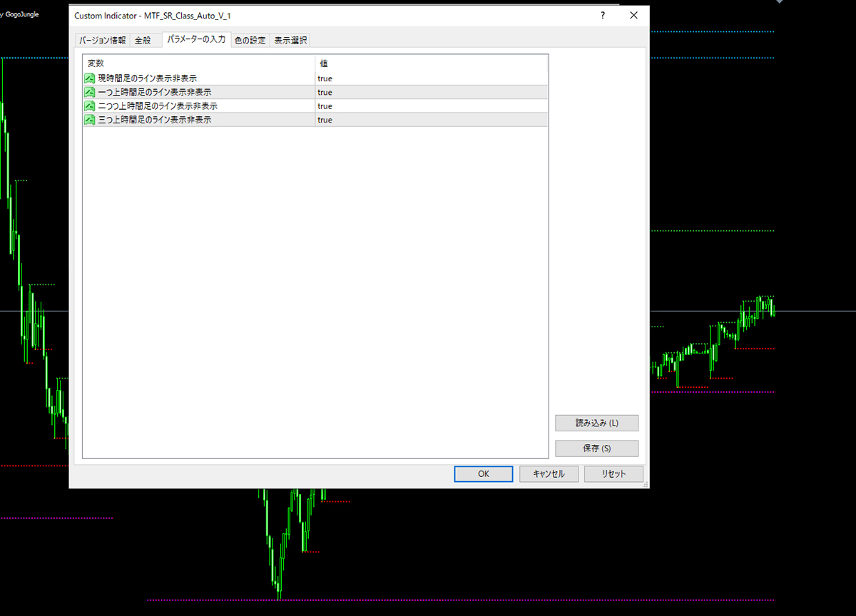
Task: Click icon beside 二つ上時間足のライン表示非表示 row
Action: 90,106
